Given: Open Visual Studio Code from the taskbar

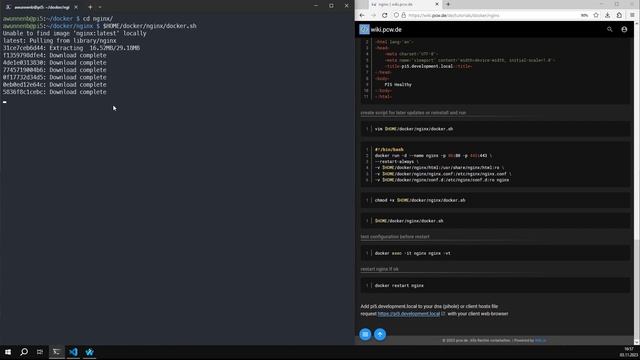Looking at the screenshot, I should (73, 352).
